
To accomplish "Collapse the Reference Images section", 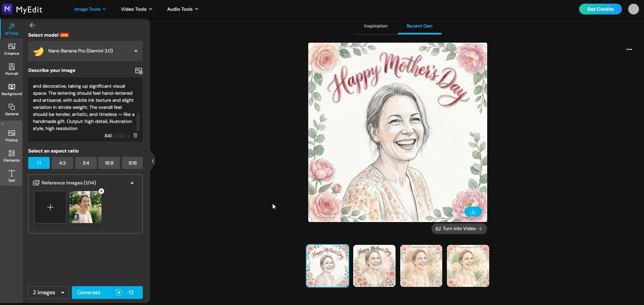I will coord(132,182).
